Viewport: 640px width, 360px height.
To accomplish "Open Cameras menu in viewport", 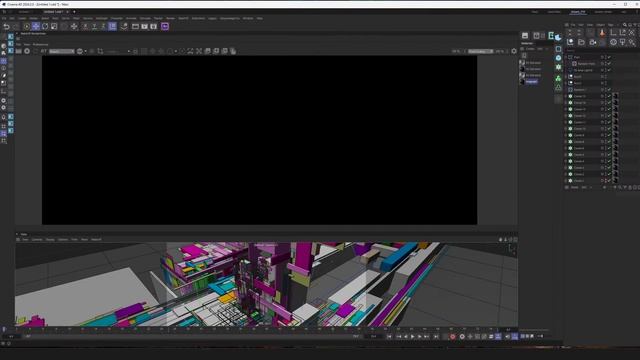I will point(37,240).
